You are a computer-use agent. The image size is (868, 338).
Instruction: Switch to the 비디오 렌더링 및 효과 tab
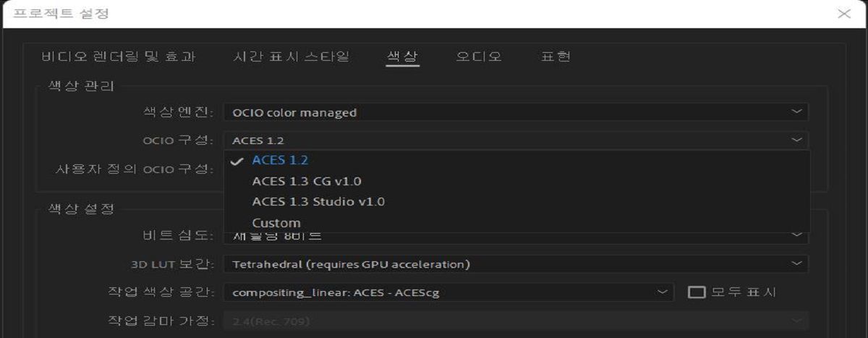pyautogui.click(x=119, y=56)
